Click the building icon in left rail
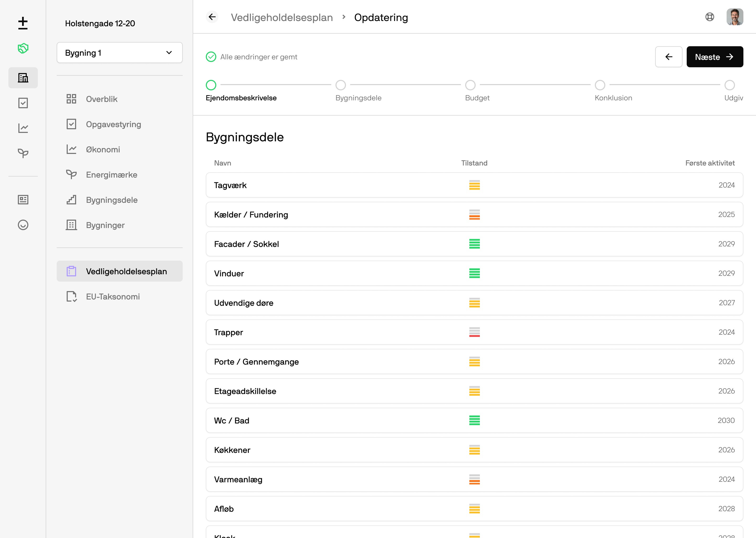 [23, 78]
